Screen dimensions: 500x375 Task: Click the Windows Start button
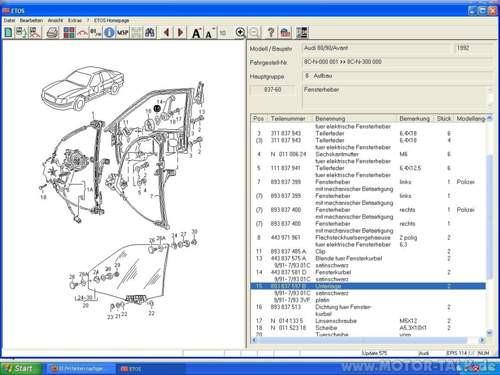pyautogui.click(x=21, y=369)
